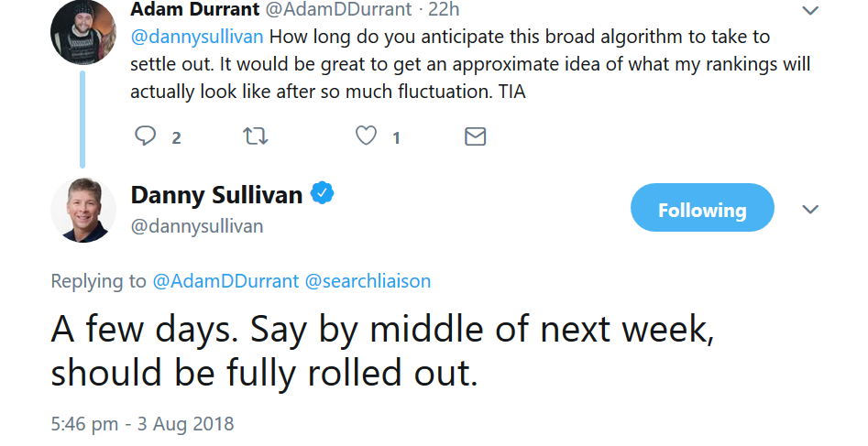This screenshot has height=446, width=868.
Task: Click the reply speech bubble icon
Action: tap(145, 137)
